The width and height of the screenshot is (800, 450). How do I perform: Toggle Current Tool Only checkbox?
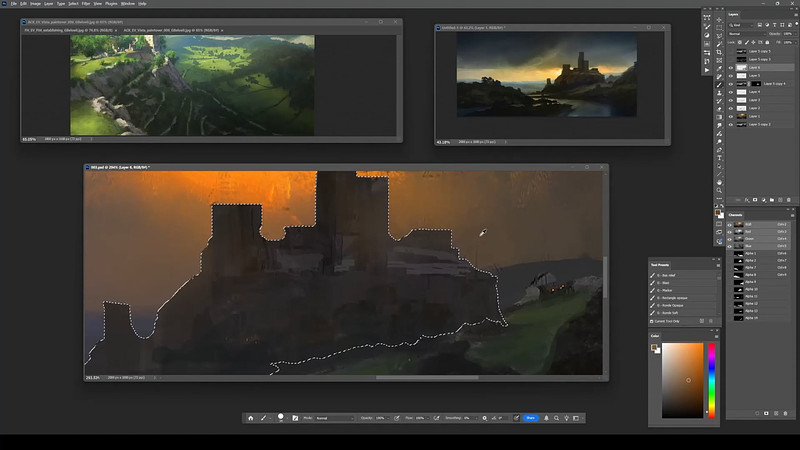coord(652,321)
